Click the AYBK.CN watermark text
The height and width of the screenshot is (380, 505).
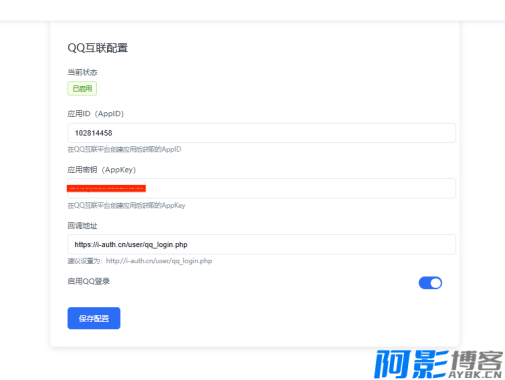(475, 375)
